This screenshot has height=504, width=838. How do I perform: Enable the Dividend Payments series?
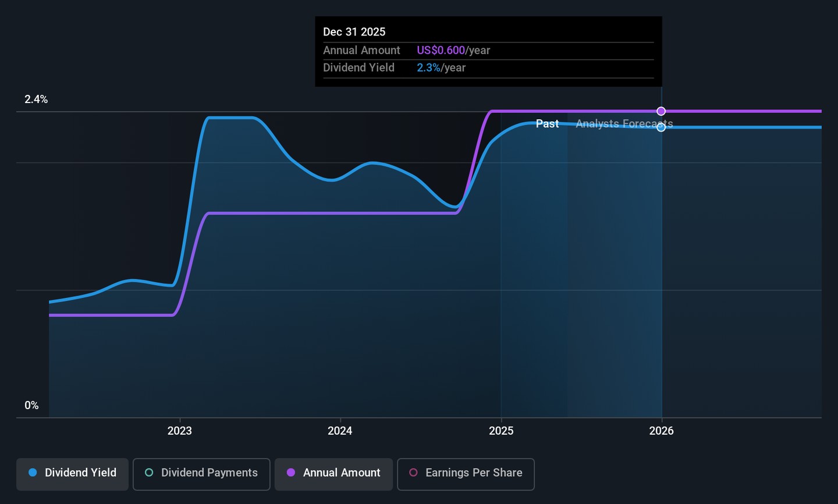click(201, 473)
